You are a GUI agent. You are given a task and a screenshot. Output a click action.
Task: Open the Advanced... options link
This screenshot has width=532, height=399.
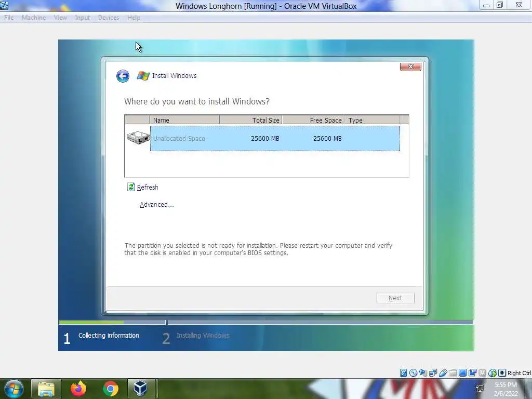[157, 205]
